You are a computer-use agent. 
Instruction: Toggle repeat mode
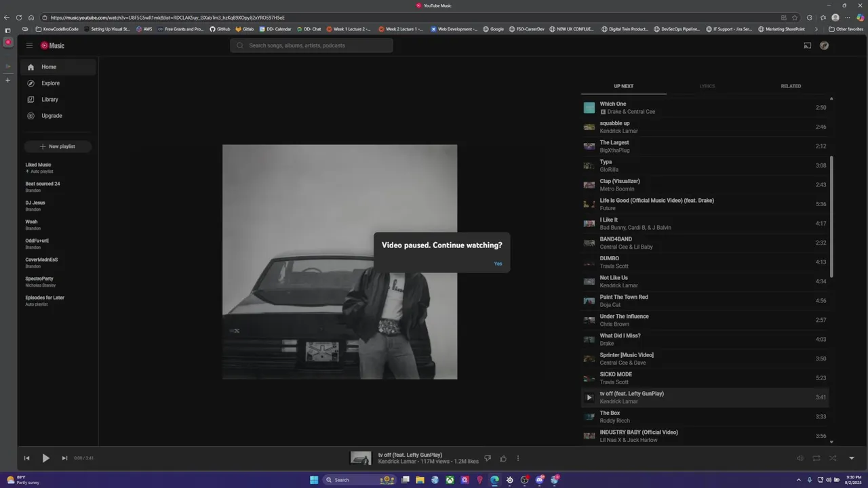pos(816,458)
